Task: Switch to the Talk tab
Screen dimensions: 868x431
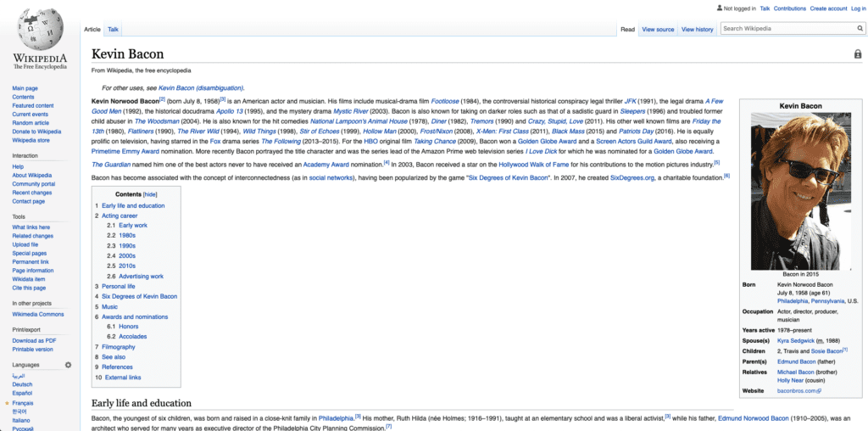Action: 113,30
